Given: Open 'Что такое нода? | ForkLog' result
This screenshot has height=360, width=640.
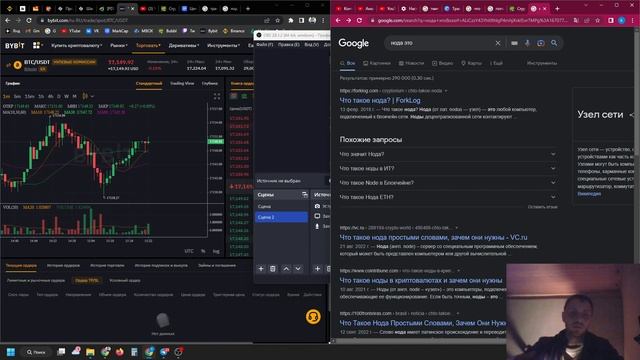Looking at the screenshot, I should click(380, 100).
